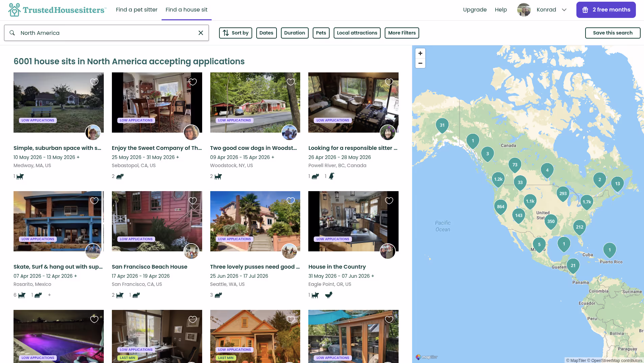
Task: Click the map cluster marker 350
Action: pyautogui.click(x=551, y=222)
